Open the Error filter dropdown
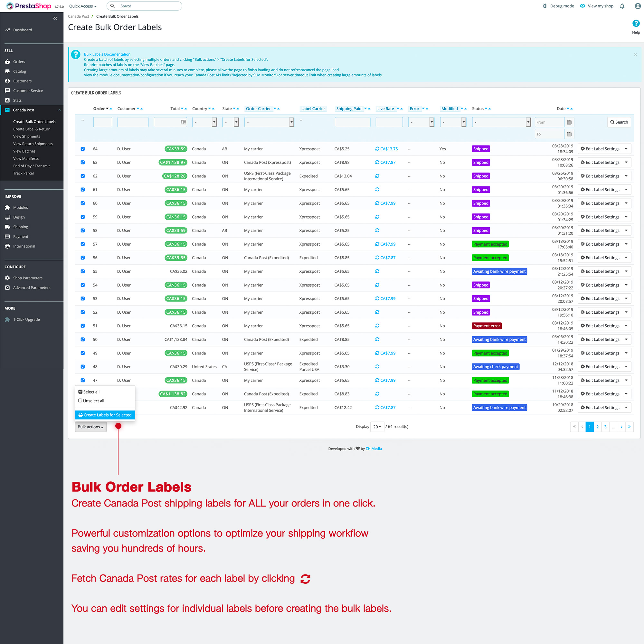This screenshot has width=644, height=644. 421,122
